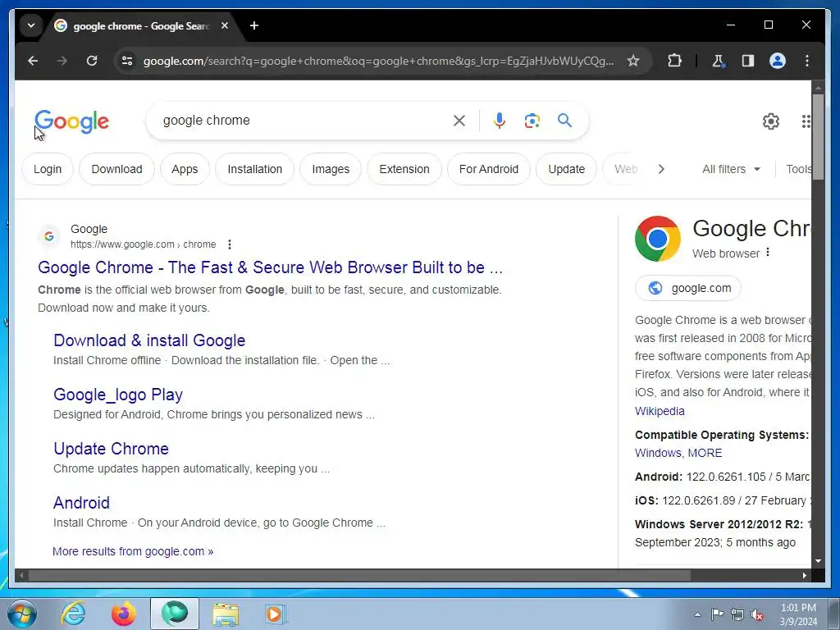
Task: Open the Windows Start button
Action: (22, 614)
